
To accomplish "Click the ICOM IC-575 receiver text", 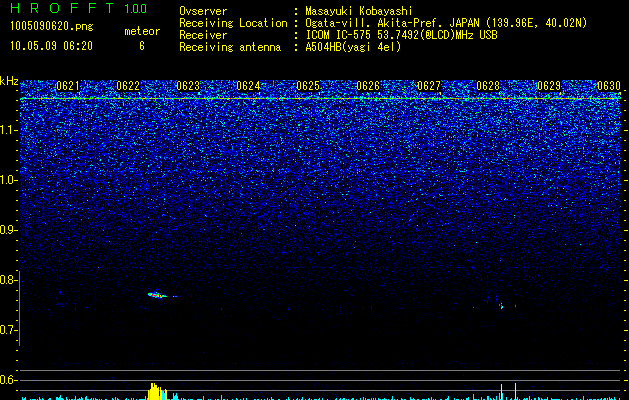I will tap(401, 35).
